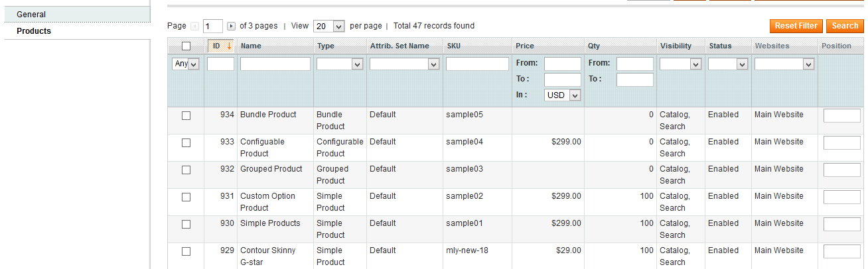Sort the grid by Name column
This screenshot has height=269, width=868.
click(250, 46)
